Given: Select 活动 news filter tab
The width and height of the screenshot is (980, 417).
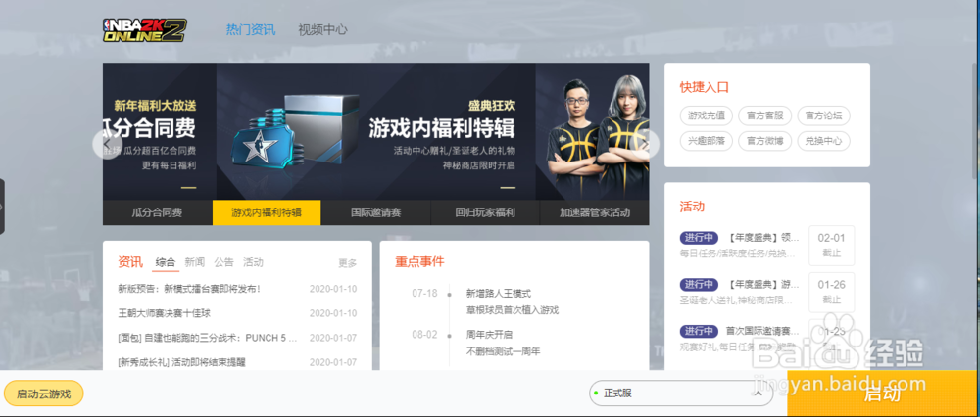Looking at the screenshot, I should pos(253,262).
